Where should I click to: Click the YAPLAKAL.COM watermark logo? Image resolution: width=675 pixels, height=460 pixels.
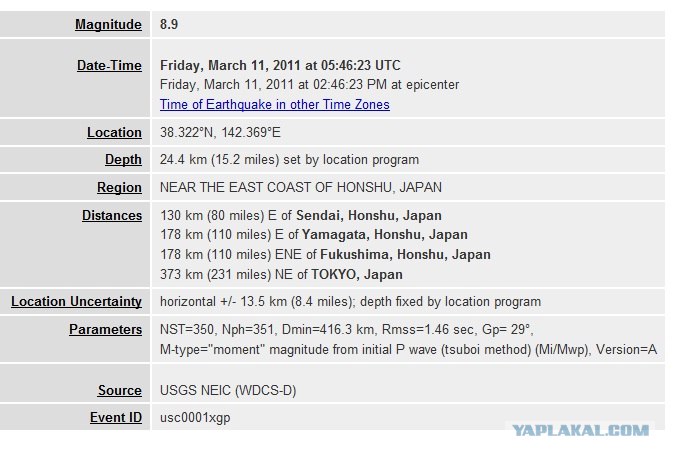coord(580,430)
